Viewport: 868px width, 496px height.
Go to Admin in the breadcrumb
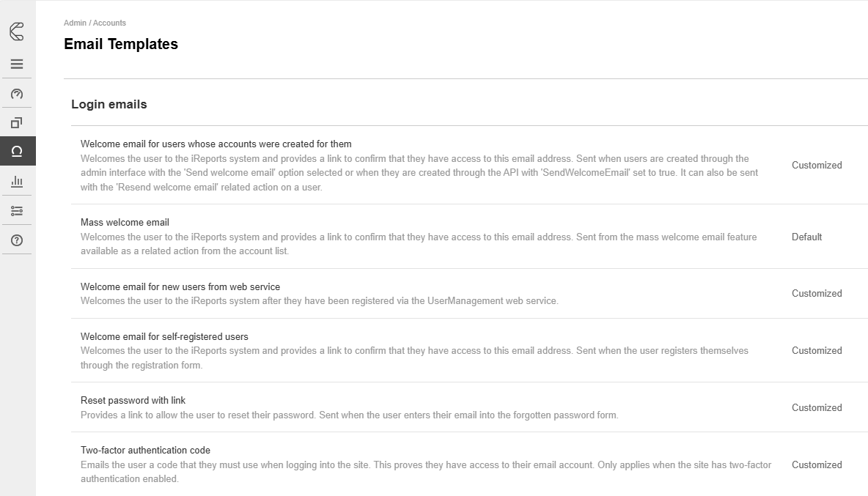tap(75, 23)
